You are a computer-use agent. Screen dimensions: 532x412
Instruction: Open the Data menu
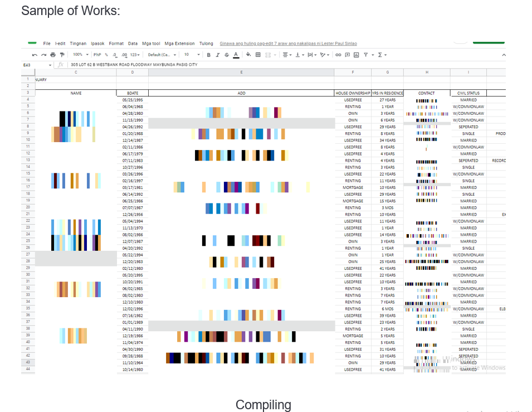pyautogui.click(x=133, y=43)
